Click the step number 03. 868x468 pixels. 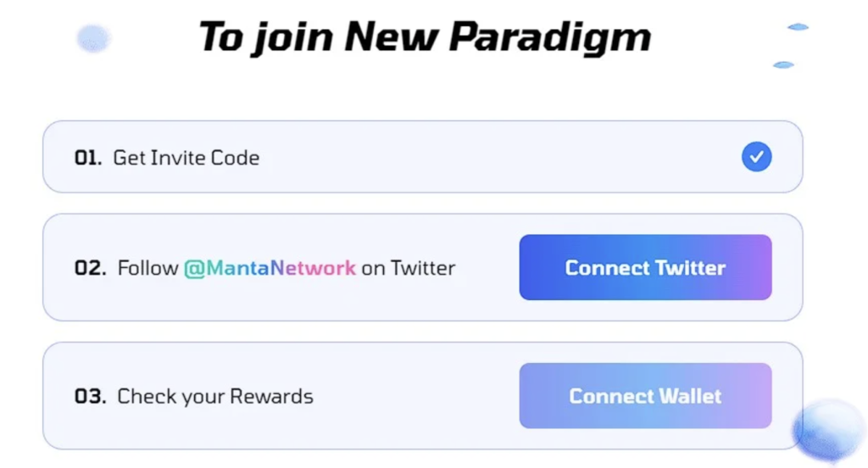90,397
